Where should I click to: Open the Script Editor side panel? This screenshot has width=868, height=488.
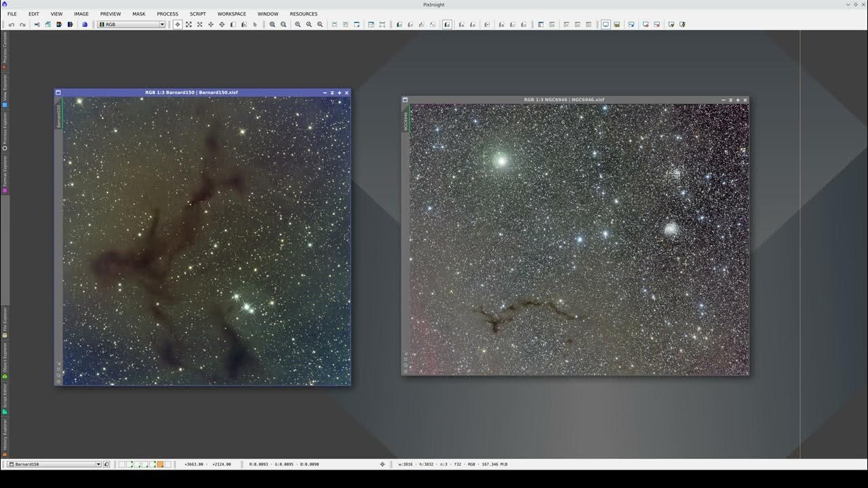[5, 398]
